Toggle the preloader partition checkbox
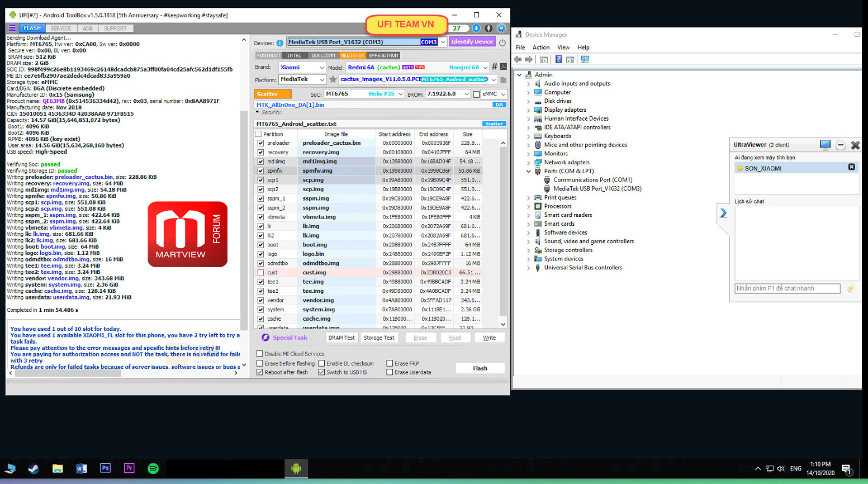 pos(260,143)
